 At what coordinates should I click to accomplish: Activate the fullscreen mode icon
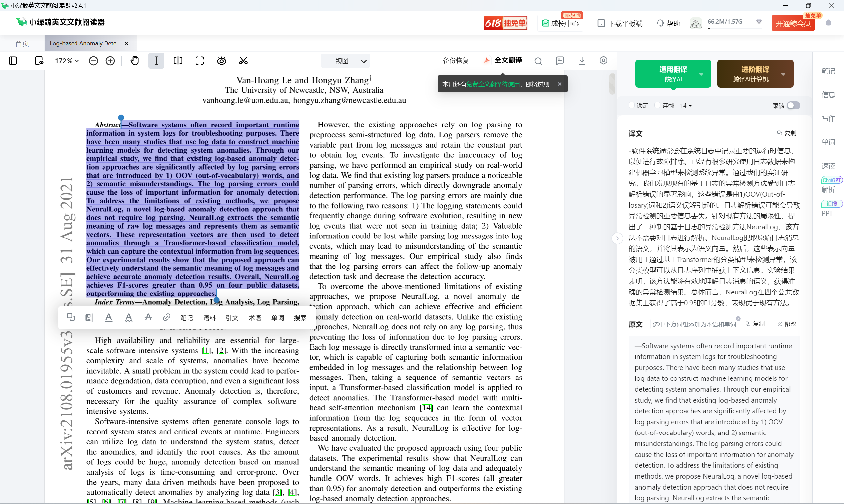(x=200, y=61)
